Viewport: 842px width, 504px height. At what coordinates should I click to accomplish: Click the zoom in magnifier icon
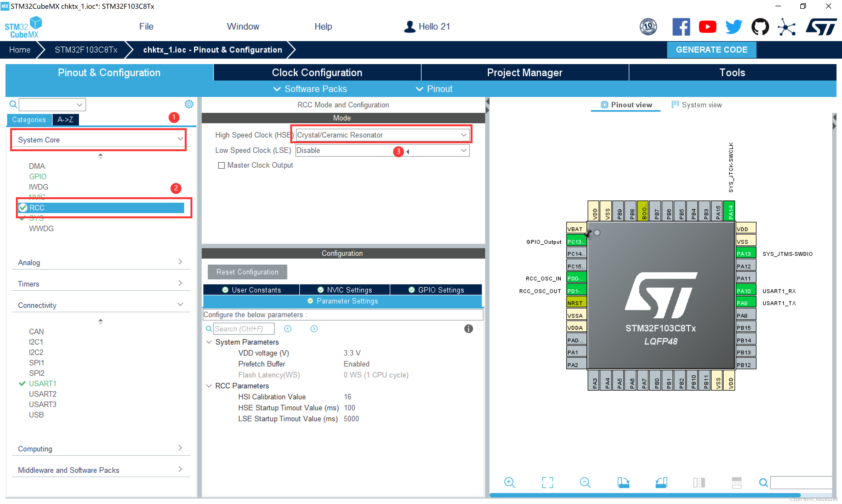click(509, 482)
